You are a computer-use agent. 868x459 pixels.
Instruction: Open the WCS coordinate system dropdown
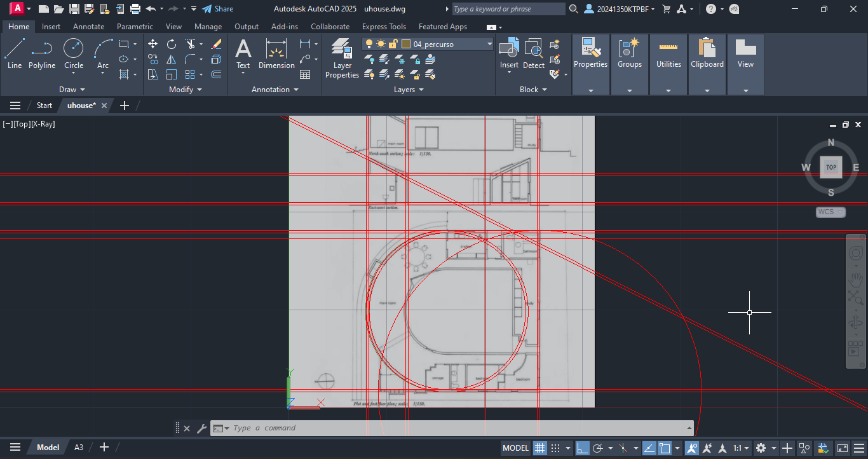(x=831, y=212)
